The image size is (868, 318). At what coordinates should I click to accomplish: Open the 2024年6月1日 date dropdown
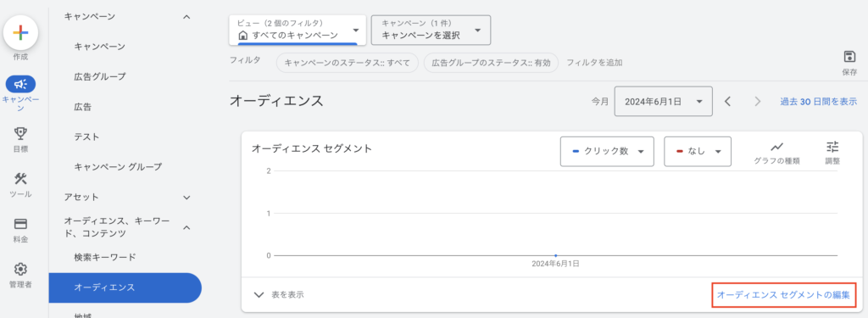(x=663, y=102)
